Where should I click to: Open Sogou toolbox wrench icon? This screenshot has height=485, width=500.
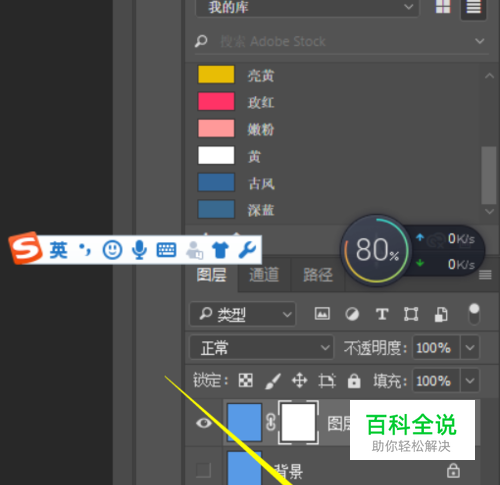[247, 250]
